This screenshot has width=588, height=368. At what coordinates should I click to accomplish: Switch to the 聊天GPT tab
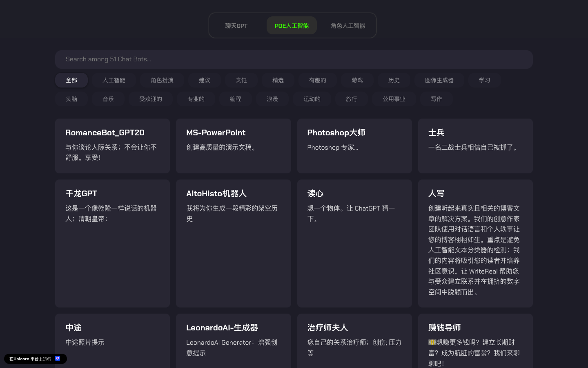[x=236, y=25]
